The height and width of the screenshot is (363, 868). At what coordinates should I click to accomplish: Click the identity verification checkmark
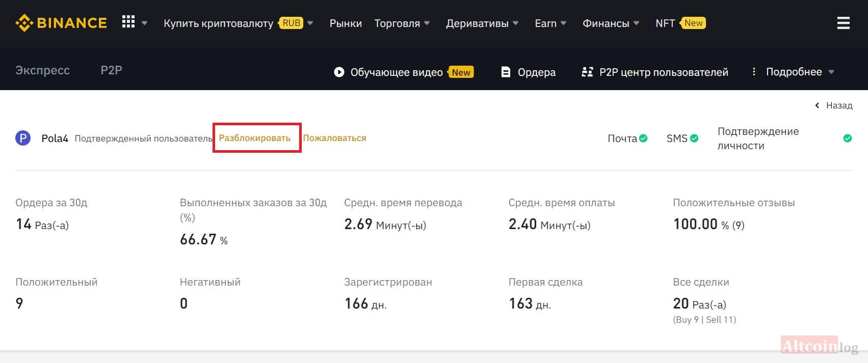(x=848, y=138)
